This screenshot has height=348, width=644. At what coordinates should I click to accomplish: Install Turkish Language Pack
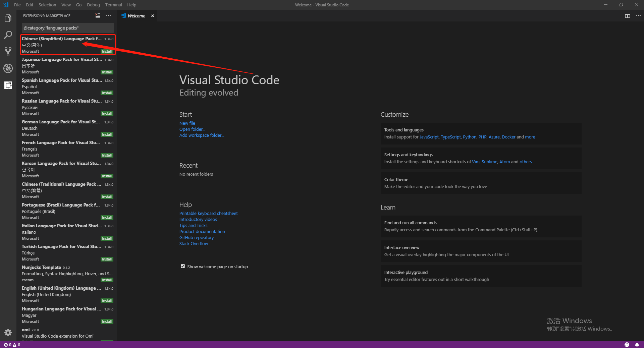107,259
